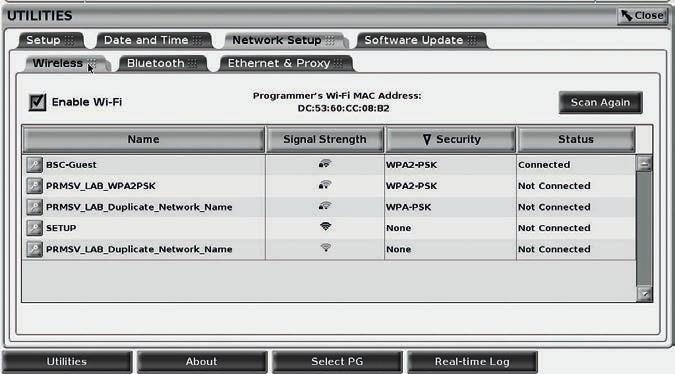Click the Select PG button
675x374 pixels.
337,362
